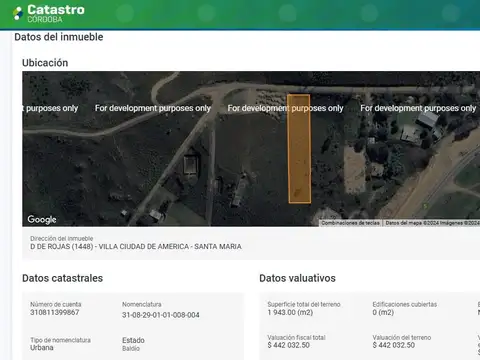Click the Catastro Córdoba logo icon

tap(18, 13)
